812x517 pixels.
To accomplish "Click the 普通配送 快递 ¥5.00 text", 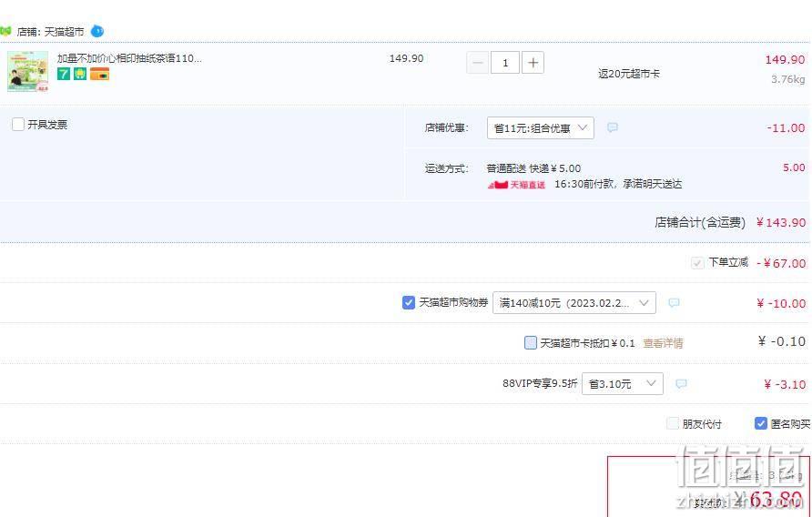I will (533, 168).
